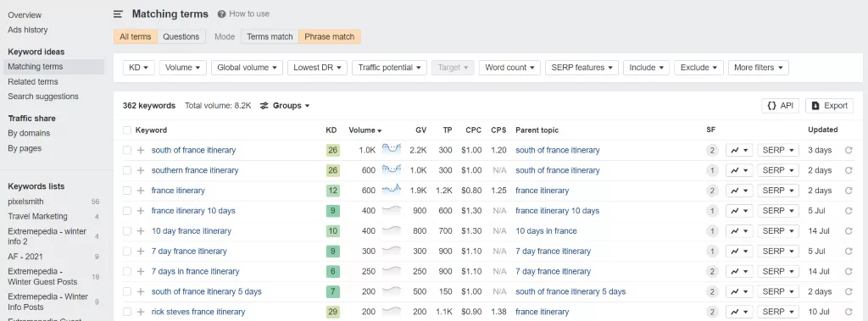Add south of france itinerary with plus icon
Screen dimensions: 868x321
click(141, 150)
